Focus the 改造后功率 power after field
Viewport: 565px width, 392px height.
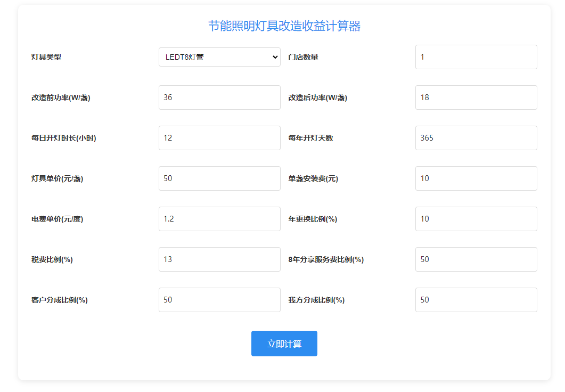pos(476,97)
